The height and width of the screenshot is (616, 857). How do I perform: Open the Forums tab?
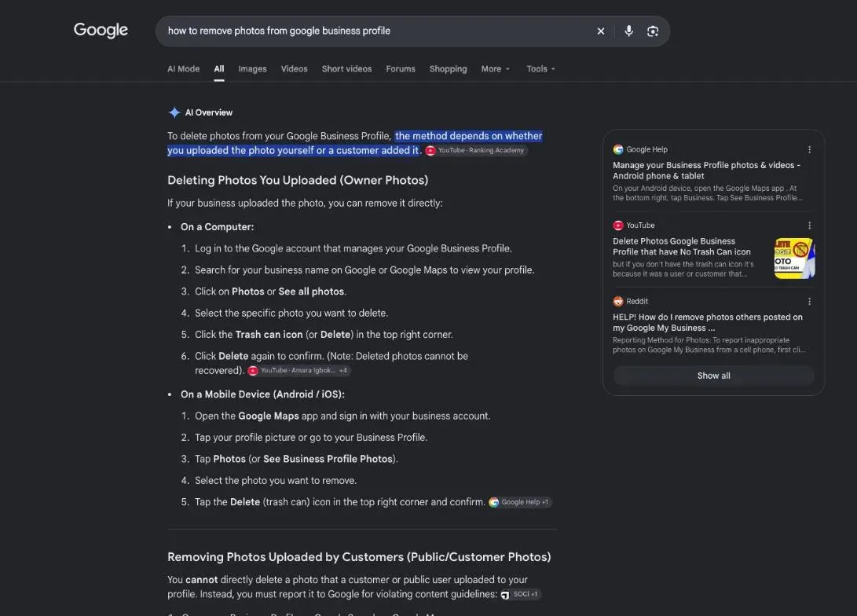point(401,69)
